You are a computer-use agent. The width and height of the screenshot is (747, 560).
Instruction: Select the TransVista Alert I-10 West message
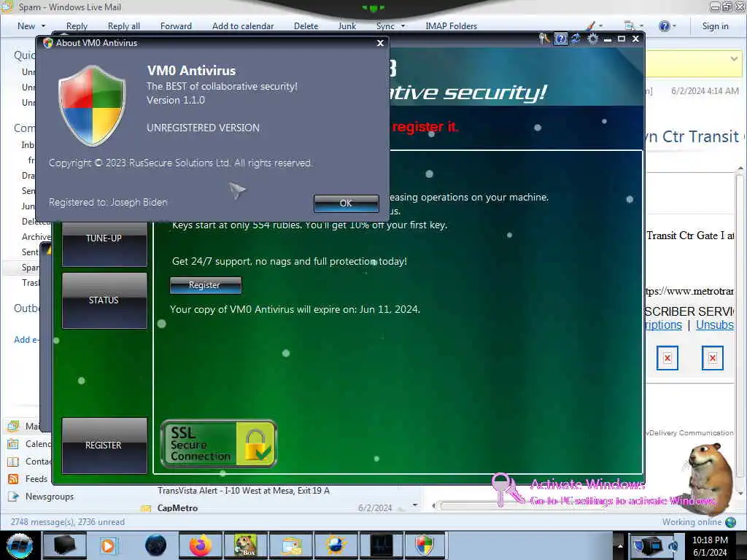click(x=244, y=491)
